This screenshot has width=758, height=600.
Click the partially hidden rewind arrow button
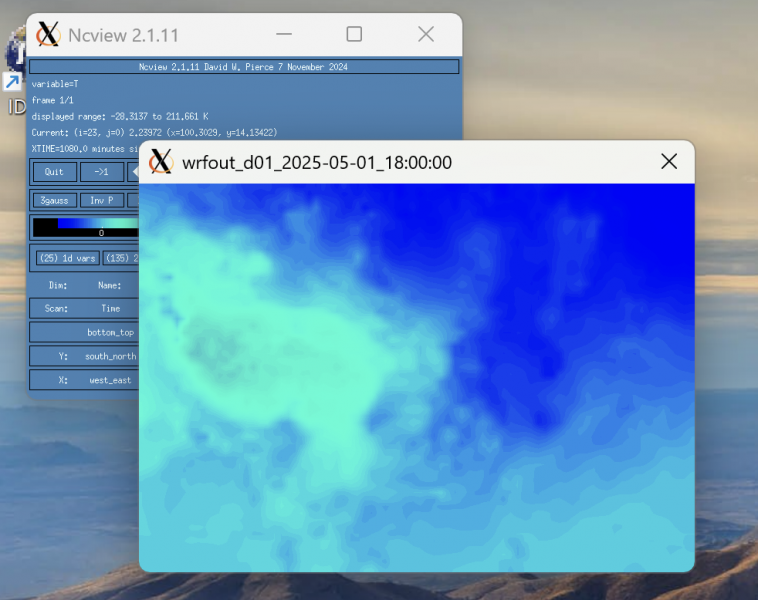134,172
